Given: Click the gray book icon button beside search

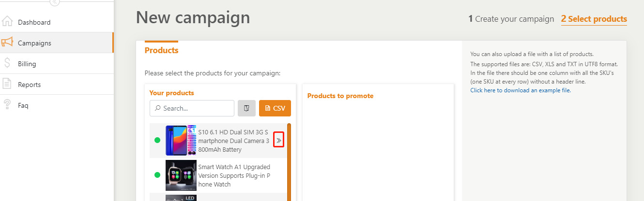Looking at the screenshot, I should (246, 108).
